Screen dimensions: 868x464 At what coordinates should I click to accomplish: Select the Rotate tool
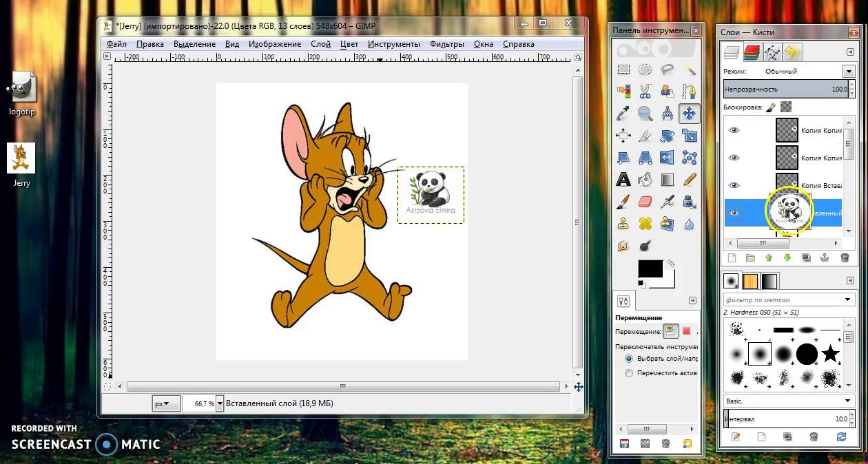(667, 136)
